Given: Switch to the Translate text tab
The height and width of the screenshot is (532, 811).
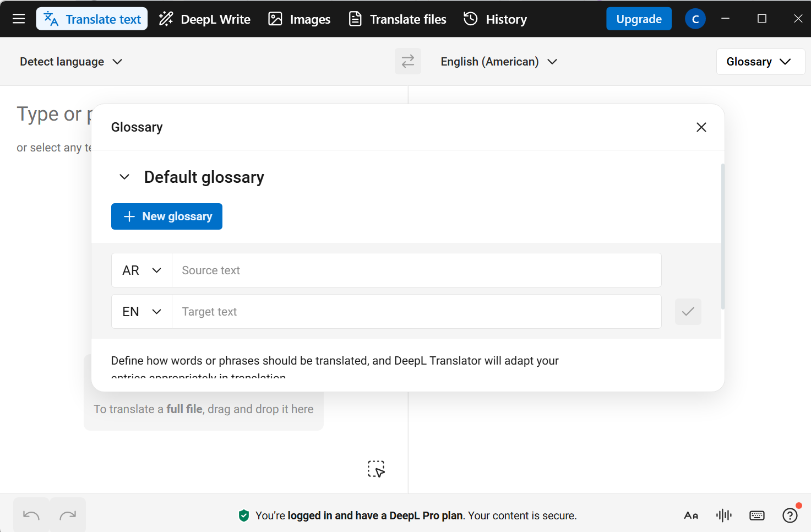Looking at the screenshot, I should pyautogui.click(x=92, y=19).
